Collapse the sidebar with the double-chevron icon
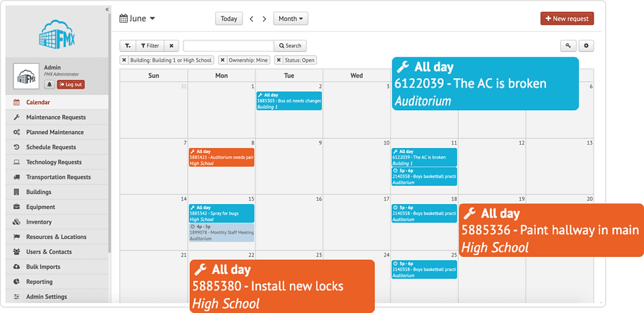 [x=107, y=9]
